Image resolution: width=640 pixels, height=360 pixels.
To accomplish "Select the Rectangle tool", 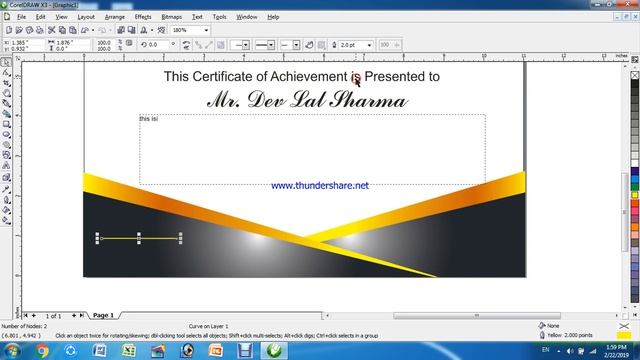I will click(6, 124).
